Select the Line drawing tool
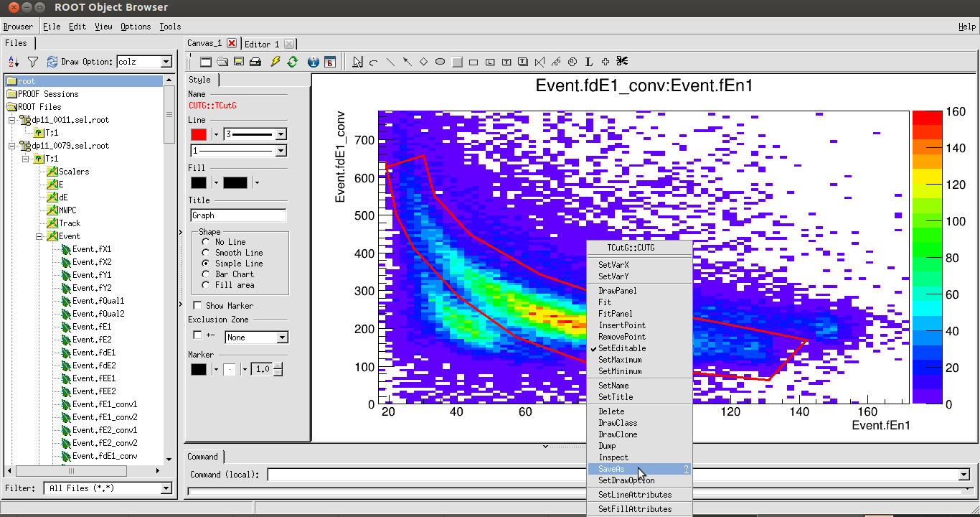The image size is (980, 517). click(390, 62)
